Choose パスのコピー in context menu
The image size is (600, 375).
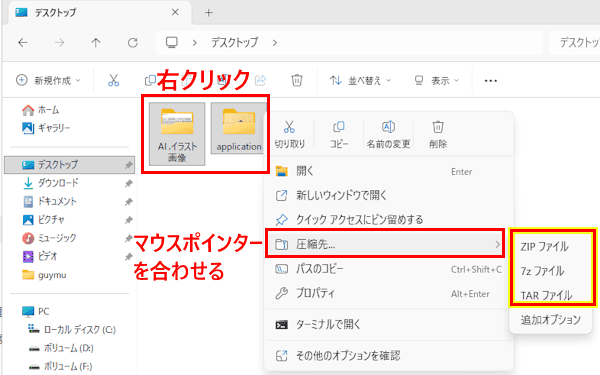[389, 269]
